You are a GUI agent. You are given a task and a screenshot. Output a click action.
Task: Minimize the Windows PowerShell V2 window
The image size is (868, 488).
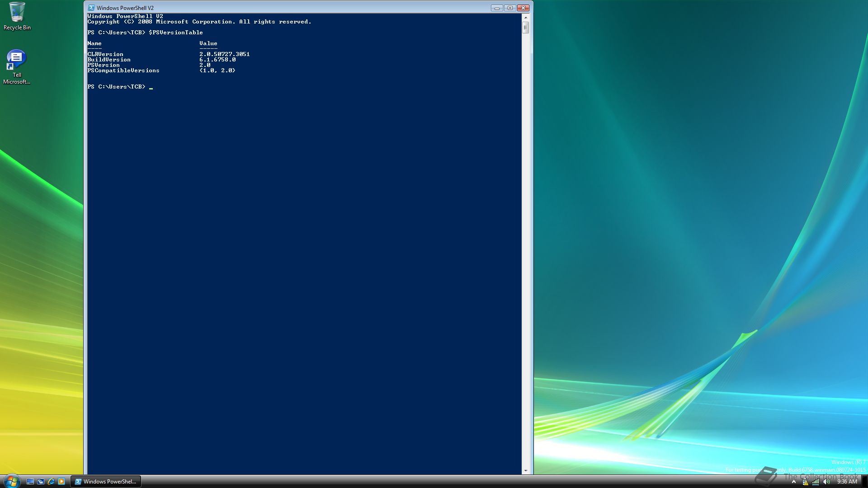click(497, 8)
